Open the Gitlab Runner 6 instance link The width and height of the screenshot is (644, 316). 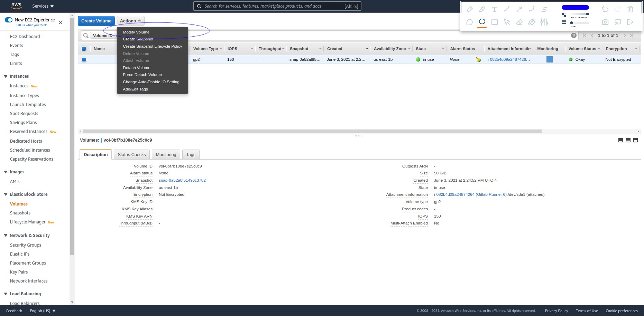point(470,194)
